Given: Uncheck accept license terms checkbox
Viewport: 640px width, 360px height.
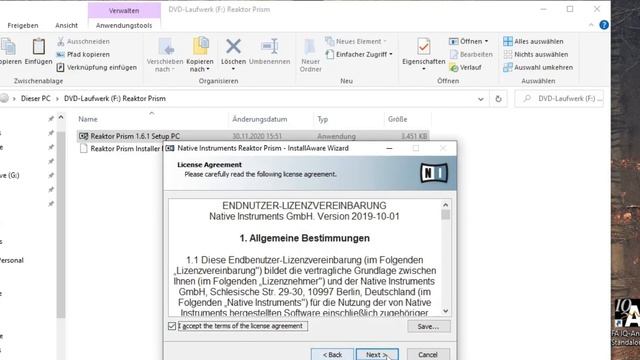Looking at the screenshot, I should (x=172, y=326).
